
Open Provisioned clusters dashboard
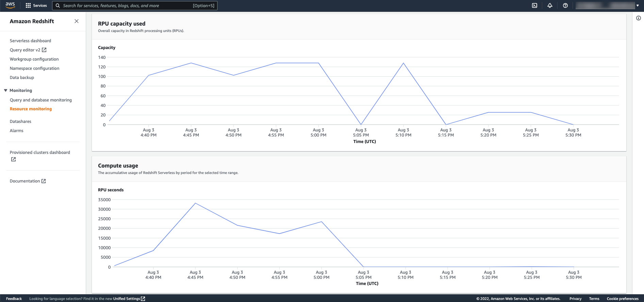tap(40, 152)
